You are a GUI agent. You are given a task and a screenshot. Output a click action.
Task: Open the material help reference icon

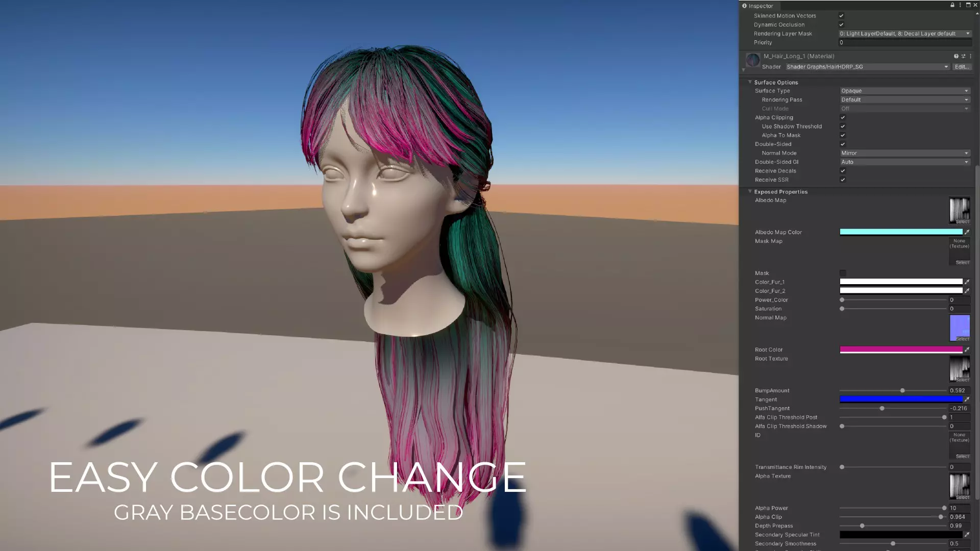(x=956, y=56)
